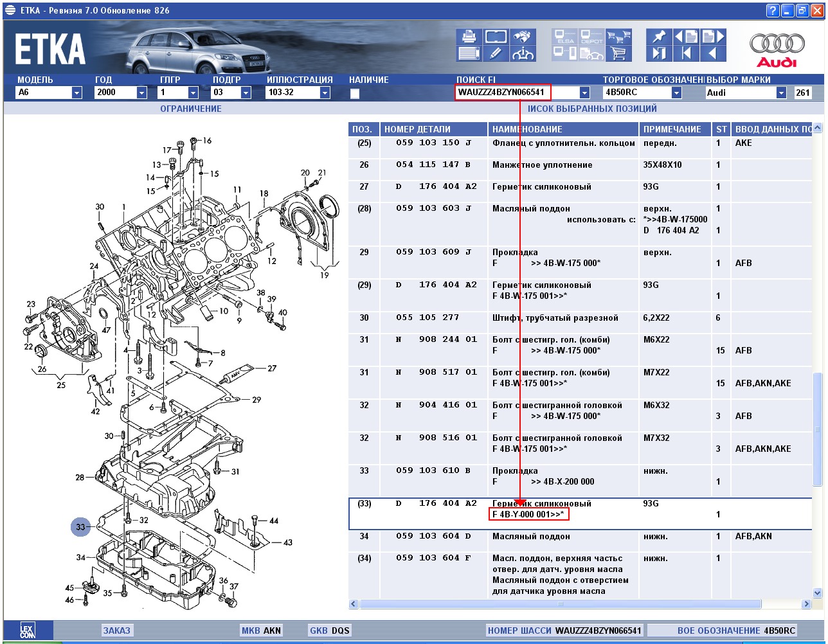Select the pencil edit icon
Viewport: 828px width, 644px height.
click(496, 53)
